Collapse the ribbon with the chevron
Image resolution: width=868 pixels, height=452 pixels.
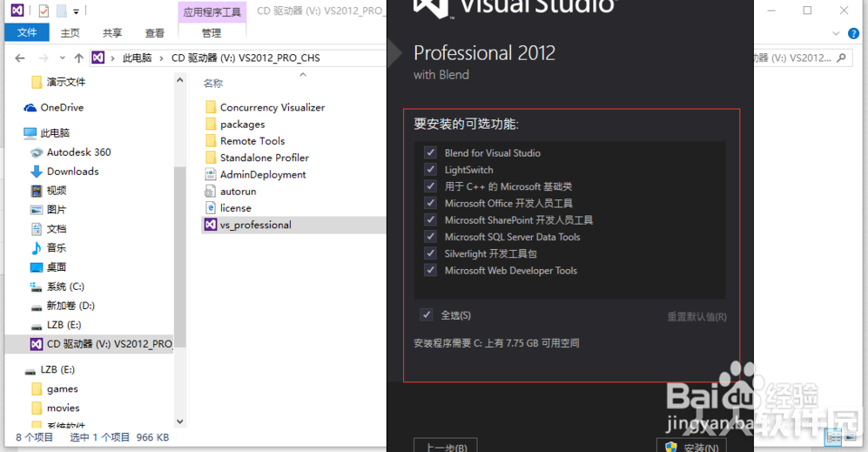pos(836,34)
